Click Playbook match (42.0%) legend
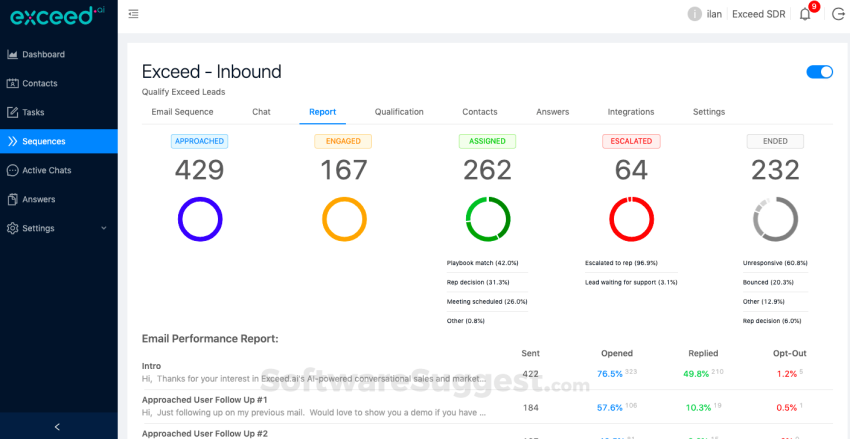850x439 pixels. pos(482,263)
